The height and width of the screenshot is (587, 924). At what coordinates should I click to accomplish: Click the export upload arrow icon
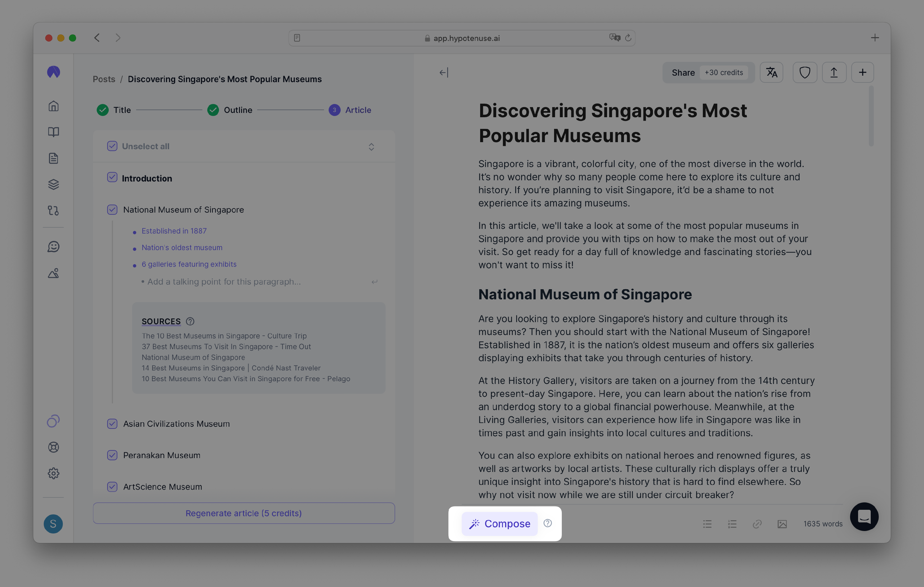point(834,73)
